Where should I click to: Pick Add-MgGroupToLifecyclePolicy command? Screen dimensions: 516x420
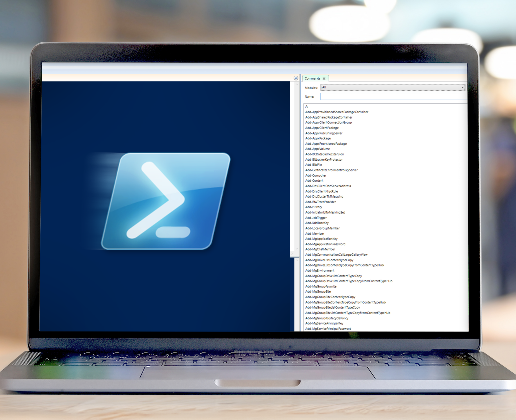327,318
